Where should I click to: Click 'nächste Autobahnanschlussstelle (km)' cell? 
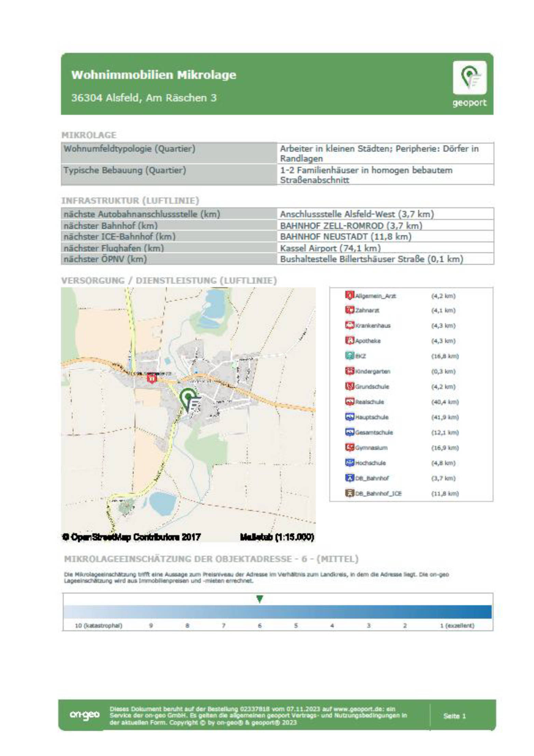coord(169,214)
